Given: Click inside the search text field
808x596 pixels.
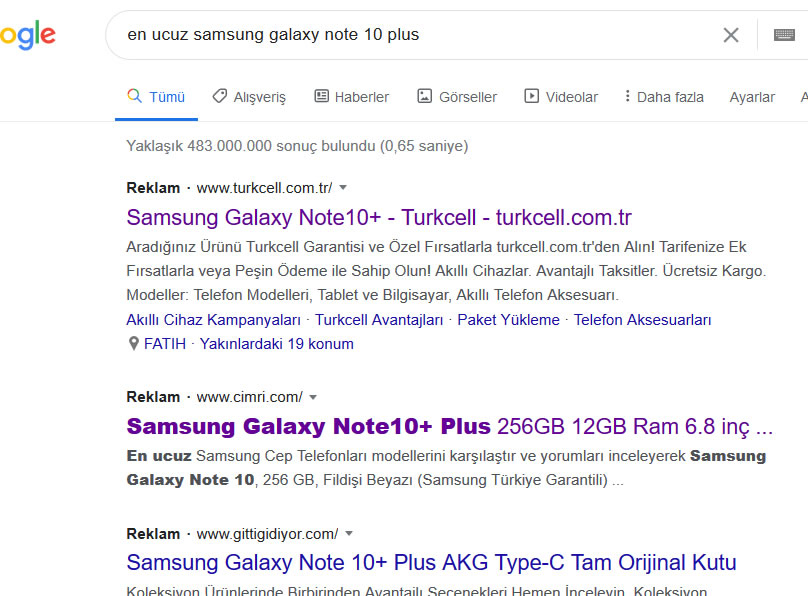Looking at the screenshot, I should click(412, 35).
